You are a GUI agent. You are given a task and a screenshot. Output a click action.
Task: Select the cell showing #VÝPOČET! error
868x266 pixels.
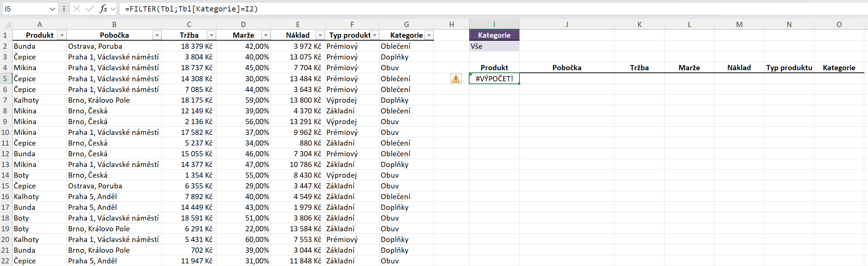(494, 79)
